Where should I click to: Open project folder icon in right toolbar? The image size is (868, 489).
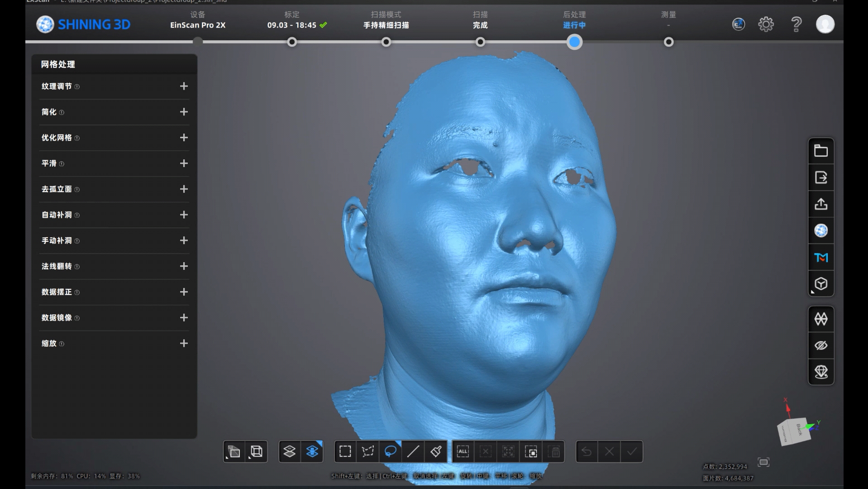pyautogui.click(x=821, y=151)
